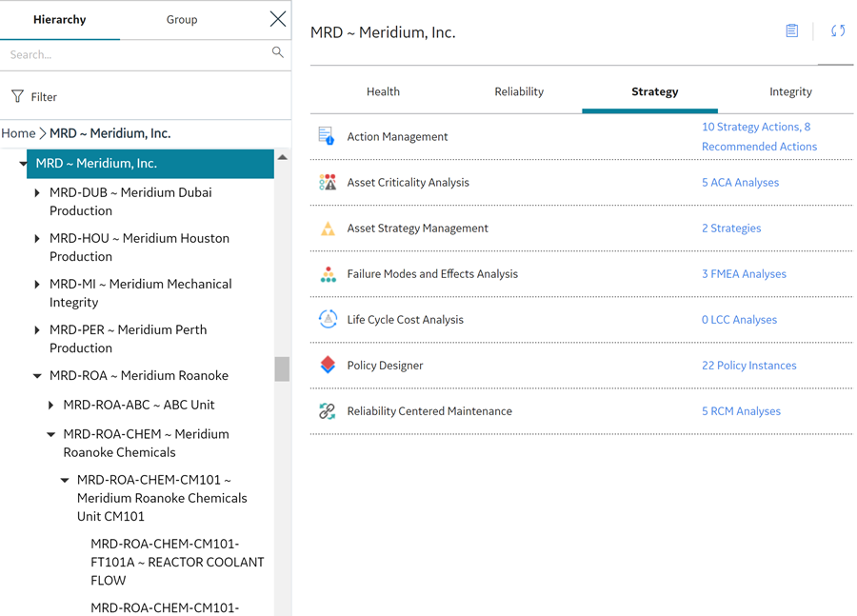
Task: Open 10 Strategy Actions, 8 Recommended Actions link
Action: pyautogui.click(x=759, y=137)
